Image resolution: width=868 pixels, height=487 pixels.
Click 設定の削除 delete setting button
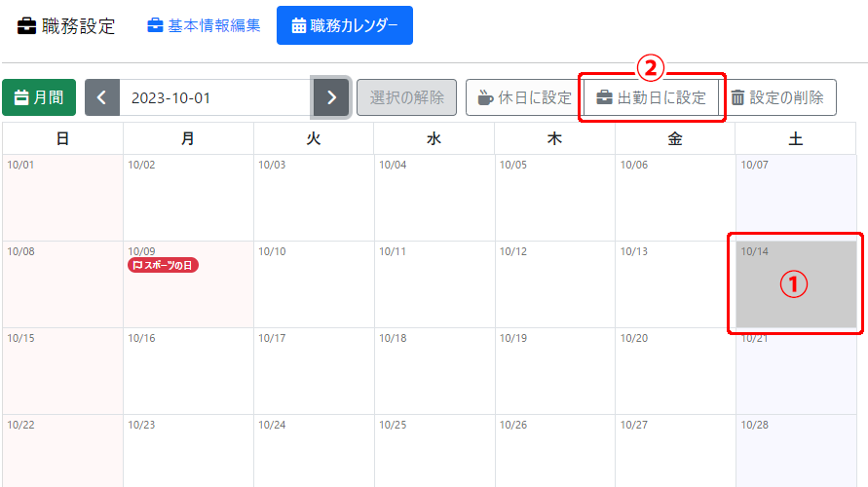pos(777,97)
